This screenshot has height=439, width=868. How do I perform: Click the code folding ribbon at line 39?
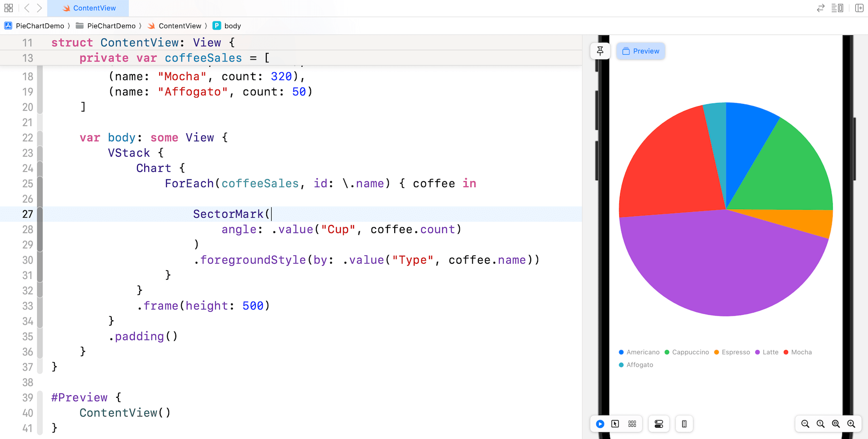pyautogui.click(x=40, y=397)
